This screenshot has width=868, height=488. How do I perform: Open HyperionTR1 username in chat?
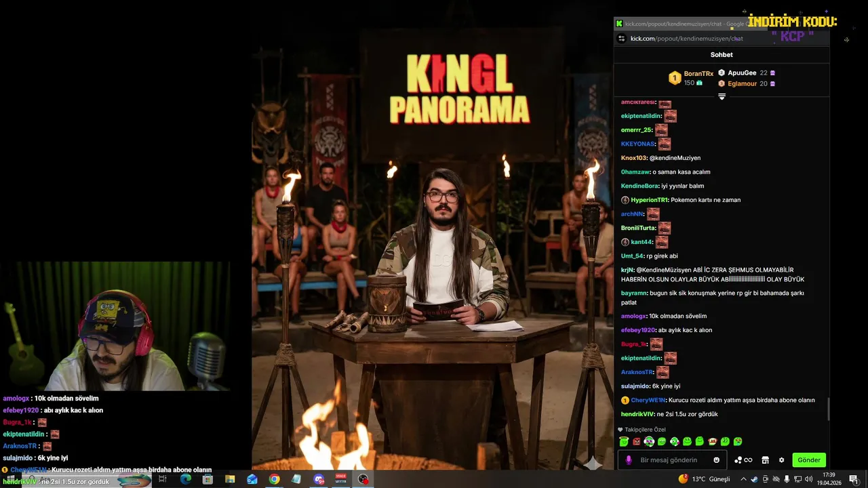click(x=650, y=200)
